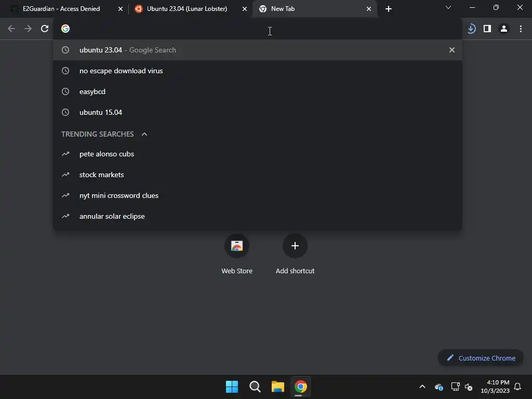Open the Chrome three-dot menu

click(x=521, y=29)
